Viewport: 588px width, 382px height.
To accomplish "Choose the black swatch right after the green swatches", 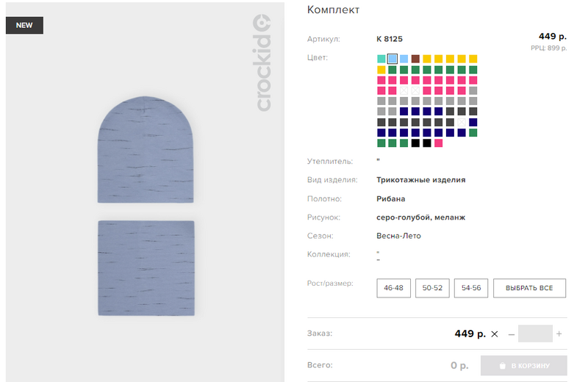I will pos(415,143).
